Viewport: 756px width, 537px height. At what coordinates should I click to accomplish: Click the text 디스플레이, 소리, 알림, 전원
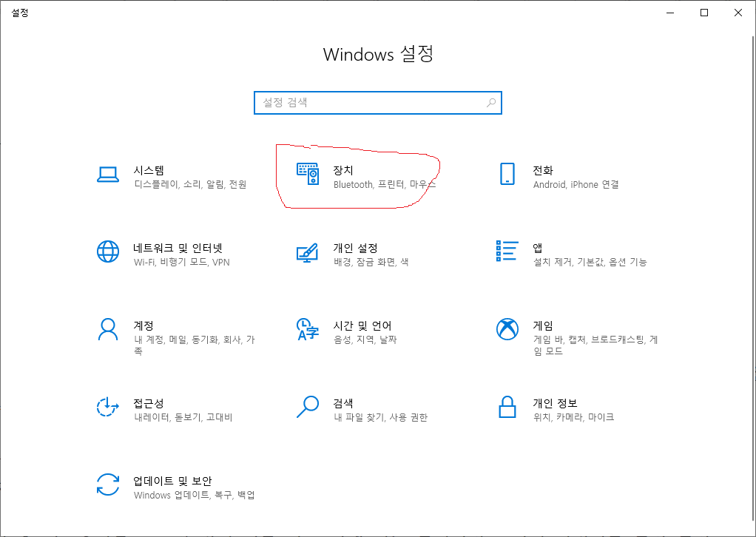190,185
